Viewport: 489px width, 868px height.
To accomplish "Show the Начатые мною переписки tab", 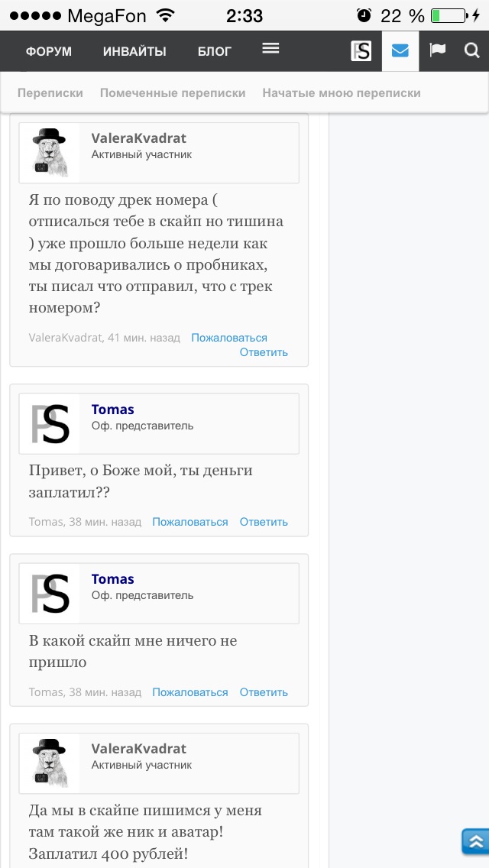I will pos(342,93).
